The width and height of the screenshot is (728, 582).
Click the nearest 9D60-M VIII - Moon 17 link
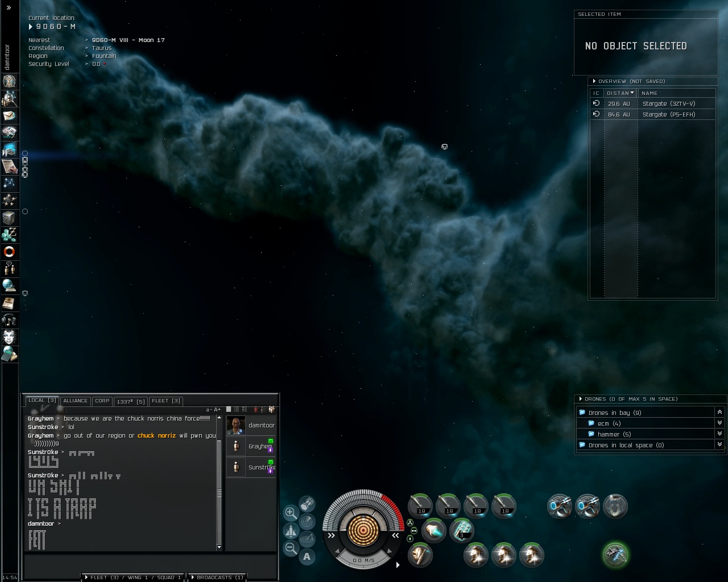(129, 40)
